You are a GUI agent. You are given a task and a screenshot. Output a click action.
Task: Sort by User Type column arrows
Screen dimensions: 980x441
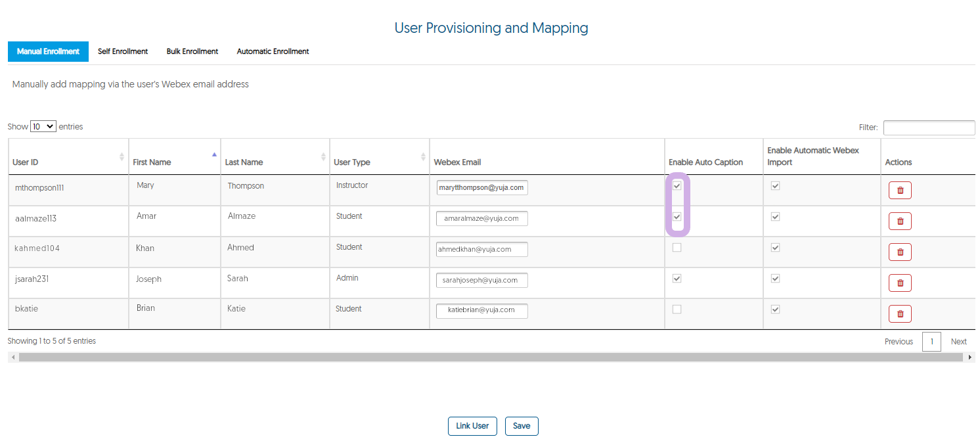[423, 157]
